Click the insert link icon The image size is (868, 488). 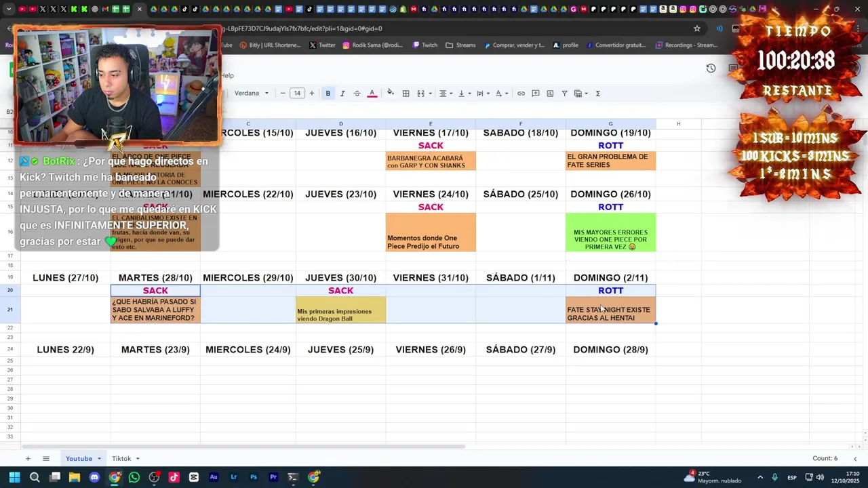point(521,94)
